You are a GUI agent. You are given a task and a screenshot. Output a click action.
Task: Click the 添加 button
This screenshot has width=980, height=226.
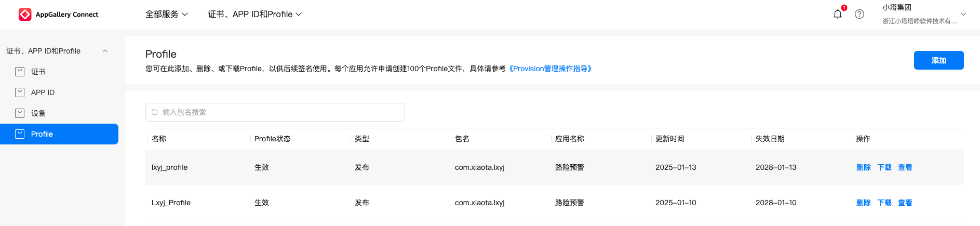[x=938, y=60]
